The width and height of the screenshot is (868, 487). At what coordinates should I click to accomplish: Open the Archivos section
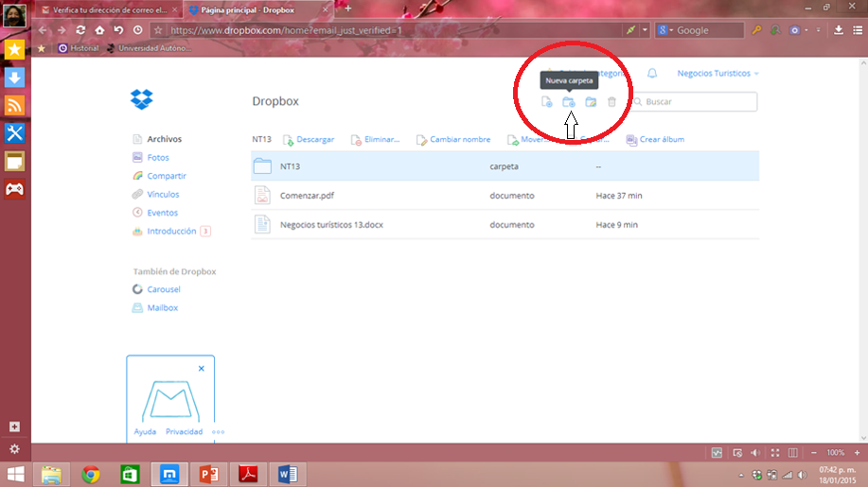164,139
